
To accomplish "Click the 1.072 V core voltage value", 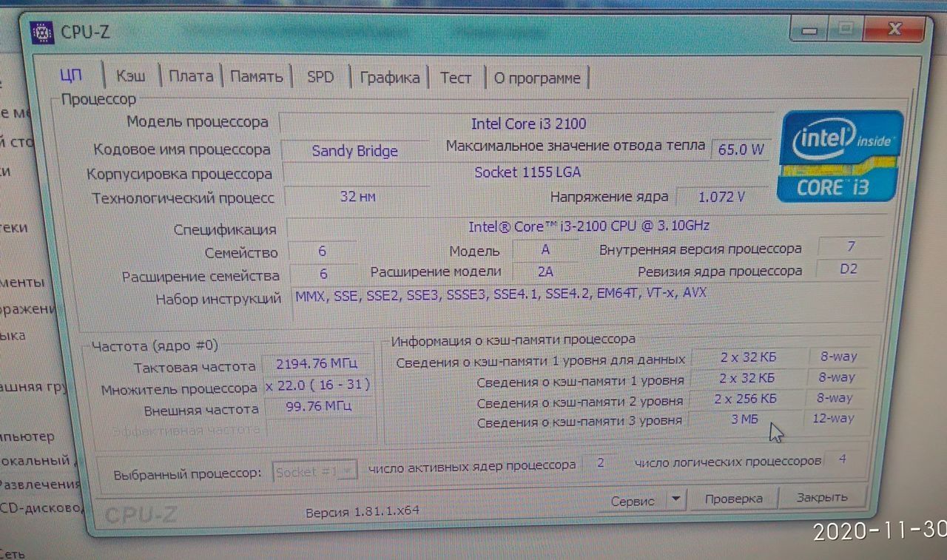I will pos(721,197).
